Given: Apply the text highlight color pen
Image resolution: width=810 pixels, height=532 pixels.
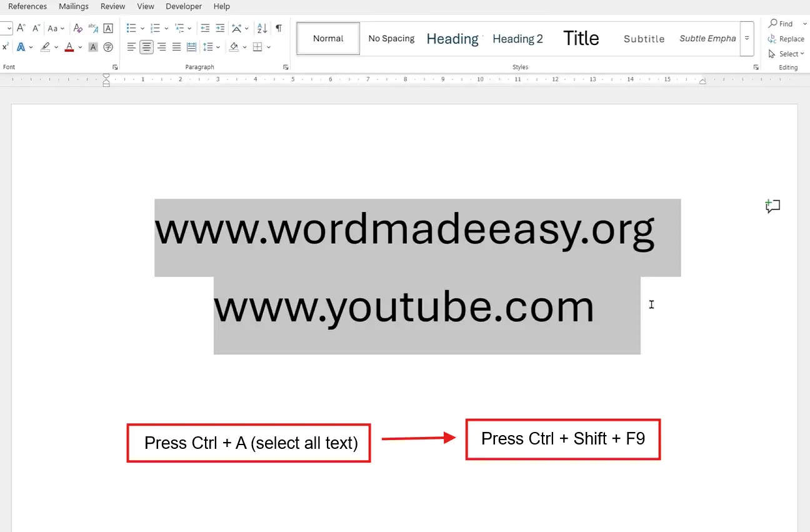Looking at the screenshot, I should [x=45, y=47].
